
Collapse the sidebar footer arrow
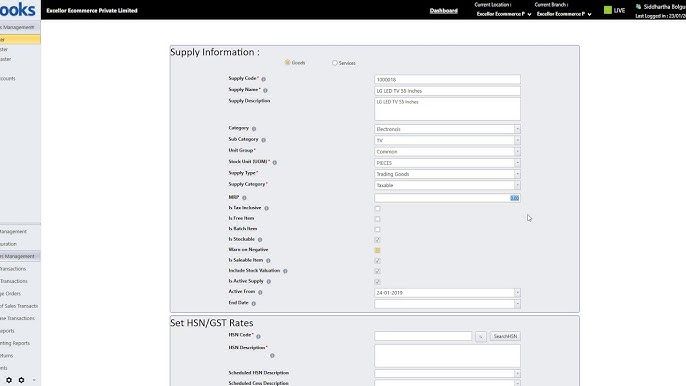tap(34, 380)
